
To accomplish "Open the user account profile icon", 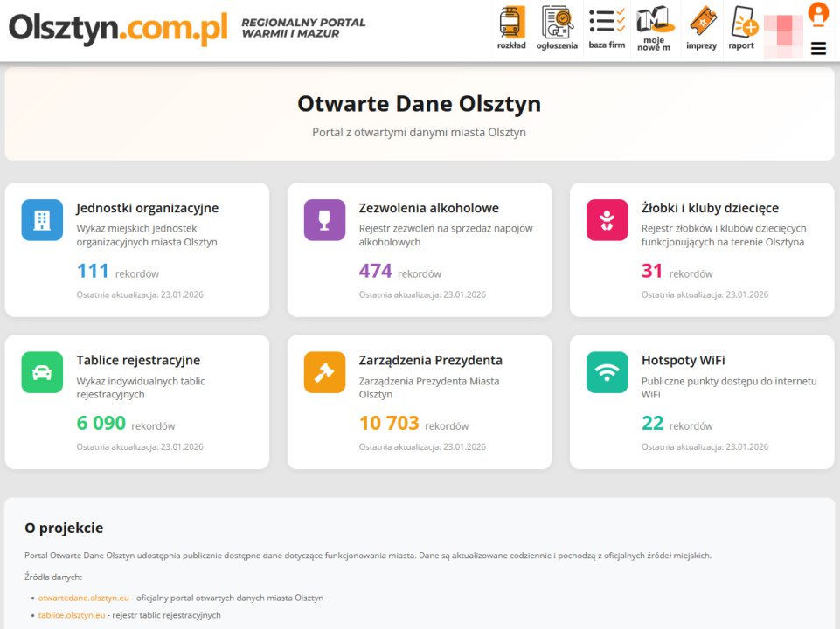I will coord(818,14).
